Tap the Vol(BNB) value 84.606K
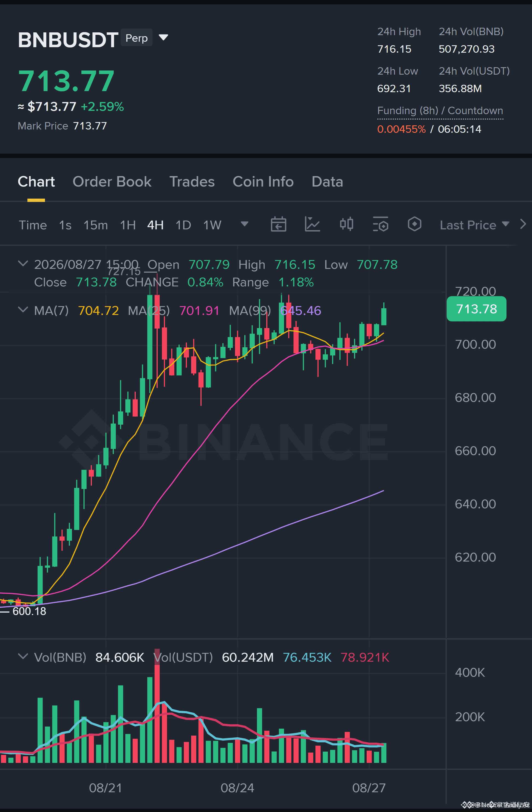Screen dimensions: 532x812 (x=120, y=657)
